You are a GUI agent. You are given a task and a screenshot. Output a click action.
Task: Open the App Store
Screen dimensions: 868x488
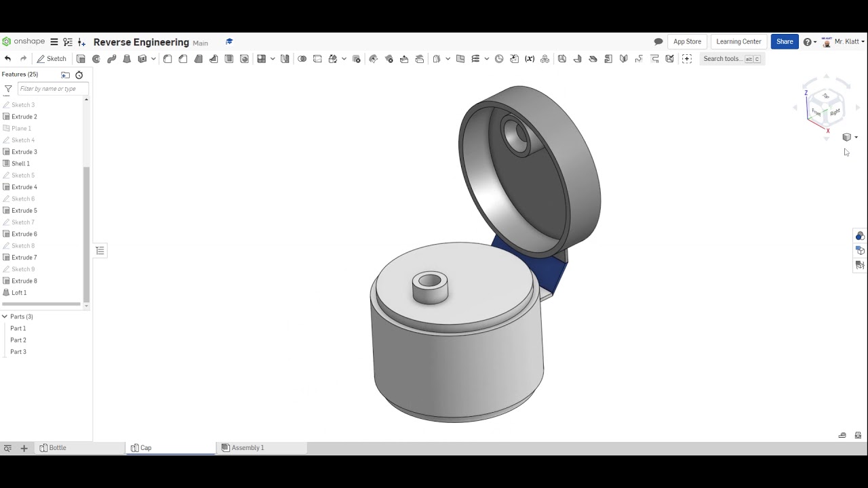coord(687,42)
